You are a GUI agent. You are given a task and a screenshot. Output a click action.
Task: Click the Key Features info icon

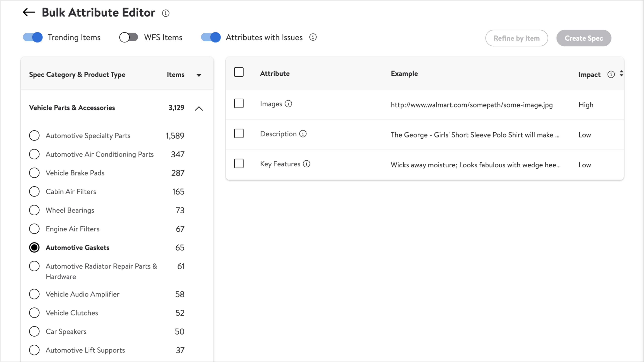pos(307,164)
